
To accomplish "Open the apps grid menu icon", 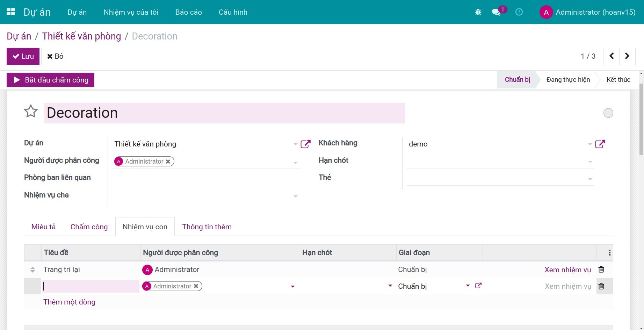I will [x=11, y=12].
